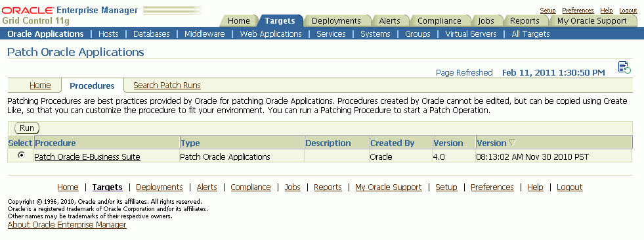Open Web Applications in the sub-navigation bar
644x240 pixels.
coord(270,34)
